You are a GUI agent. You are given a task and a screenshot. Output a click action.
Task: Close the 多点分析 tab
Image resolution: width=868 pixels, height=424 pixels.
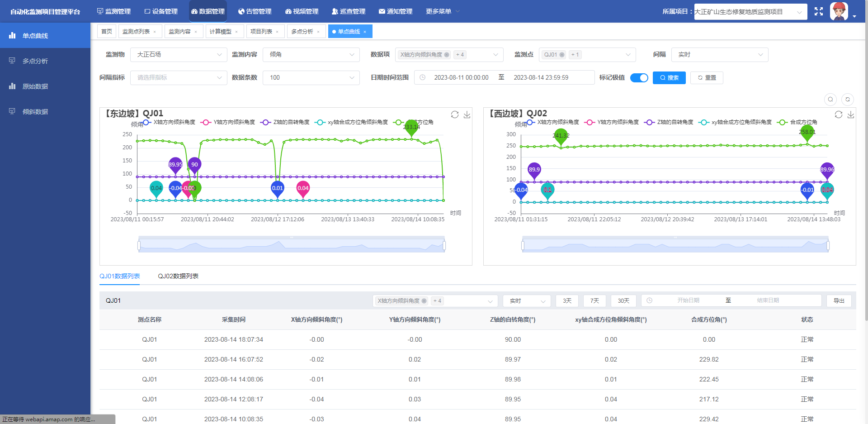[x=318, y=32]
